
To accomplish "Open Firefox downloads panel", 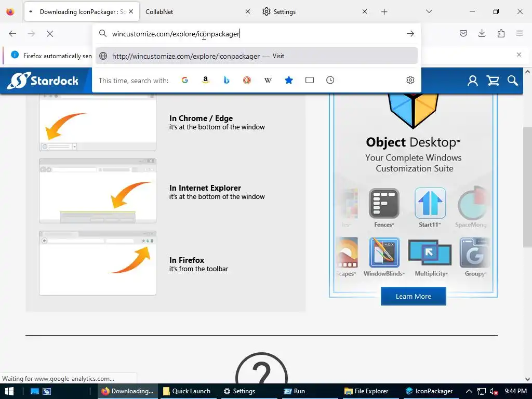I will 482,33.
